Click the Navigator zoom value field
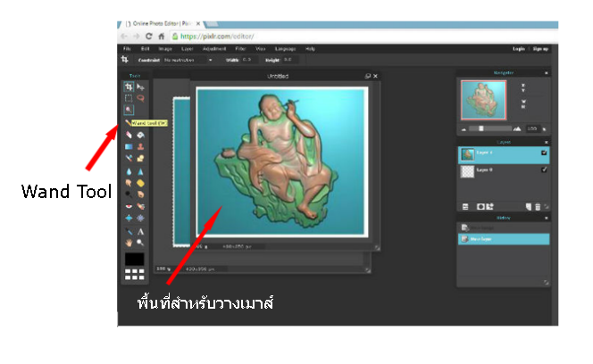The height and width of the screenshot is (364, 593). [x=532, y=128]
